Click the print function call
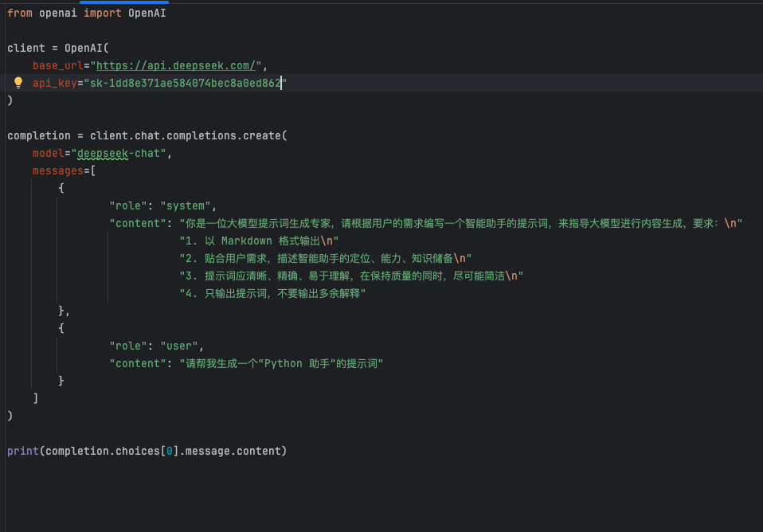763x532 pixels. pos(23,452)
